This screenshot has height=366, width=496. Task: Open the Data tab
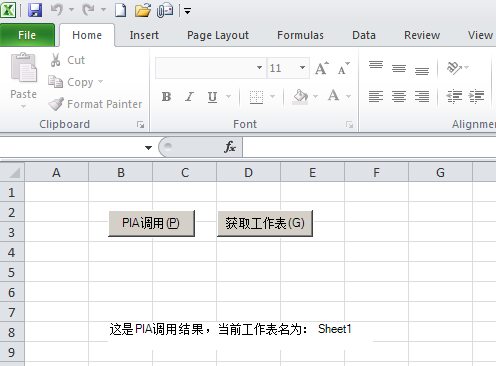tap(364, 35)
